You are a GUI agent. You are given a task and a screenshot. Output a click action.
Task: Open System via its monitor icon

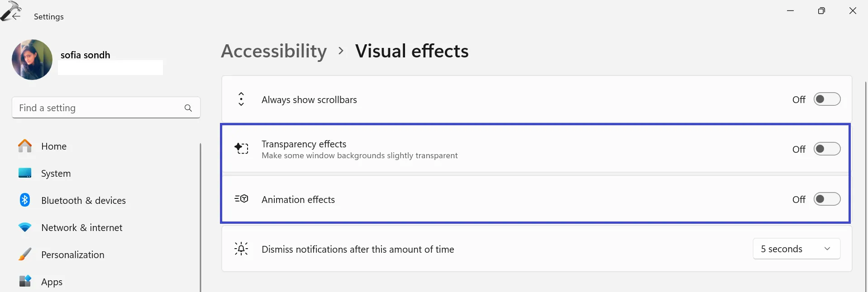click(x=25, y=173)
